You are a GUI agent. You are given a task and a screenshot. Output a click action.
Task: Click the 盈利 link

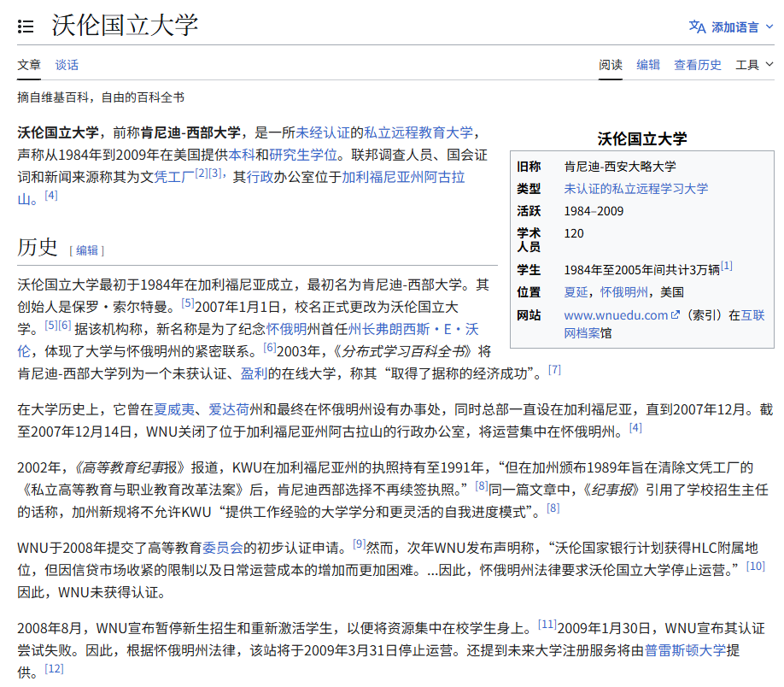coord(254,373)
